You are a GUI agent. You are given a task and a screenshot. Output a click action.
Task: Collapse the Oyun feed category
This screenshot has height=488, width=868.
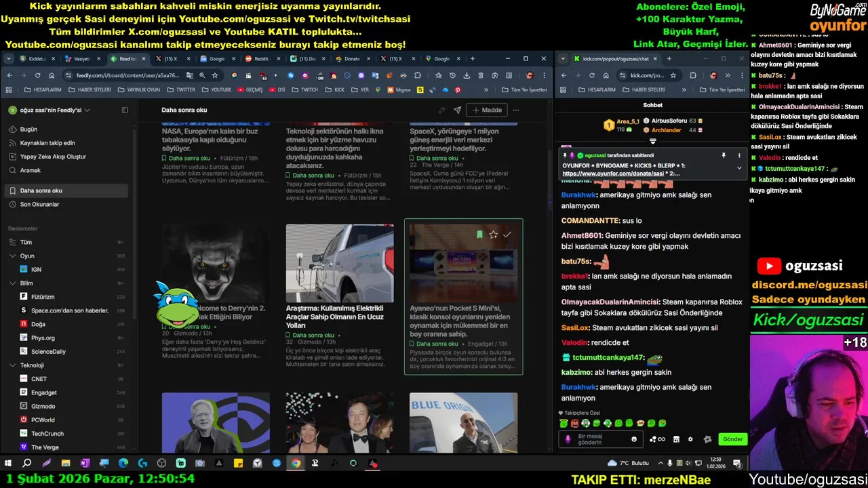click(x=13, y=256)
